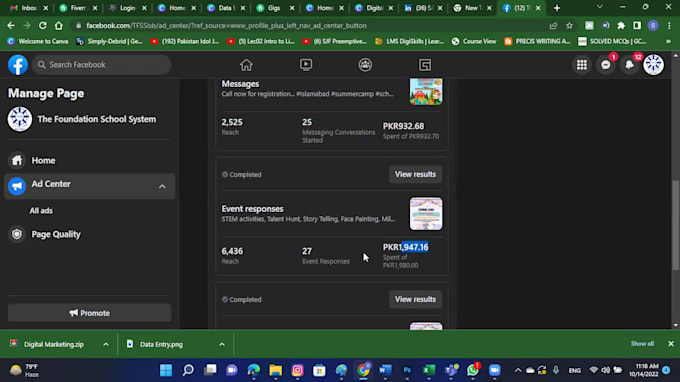Open a new Chrome tab

click(x=557, y=8)
